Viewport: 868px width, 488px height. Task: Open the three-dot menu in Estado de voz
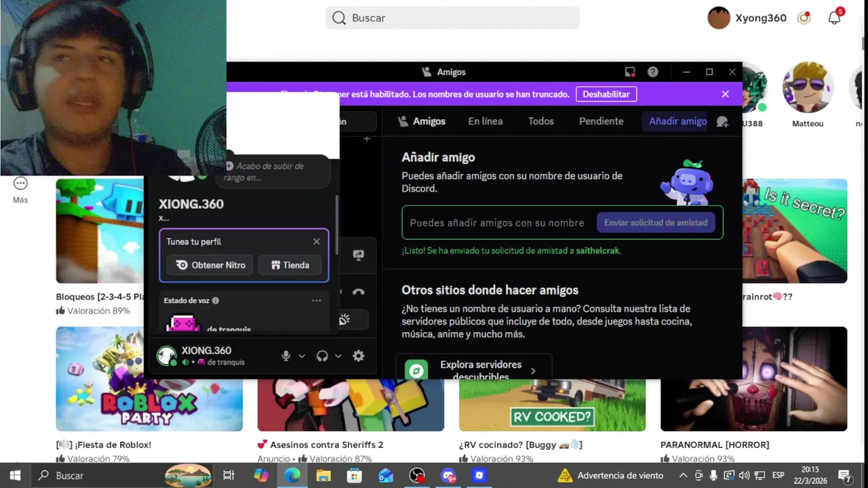coord(316,300)
